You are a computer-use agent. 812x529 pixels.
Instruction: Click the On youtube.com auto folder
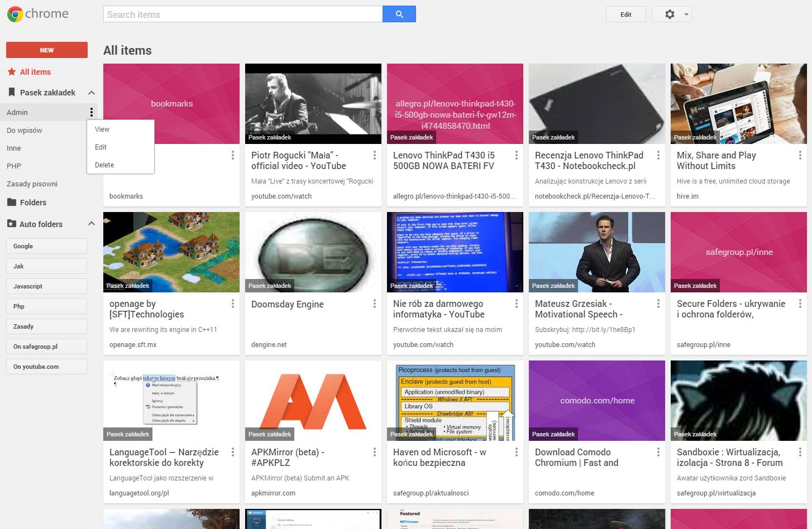pyautogui.click(x=46, y=367)
